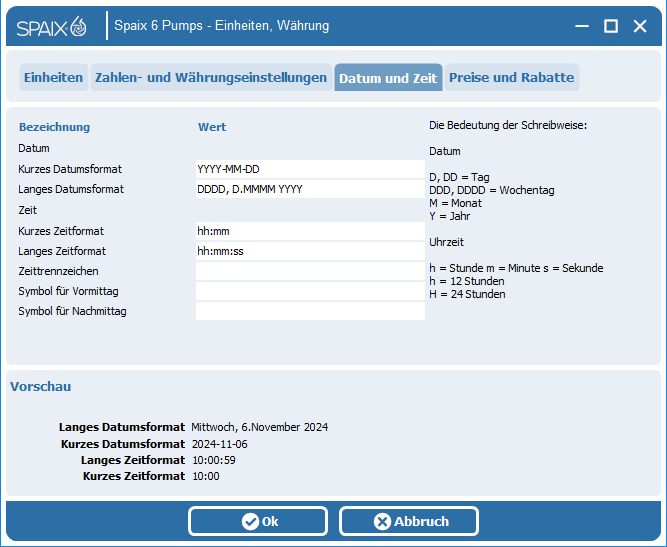Click the 'Langes Zeitformat' row label
This screenshot has width=667, height=547.
(62, 251)
